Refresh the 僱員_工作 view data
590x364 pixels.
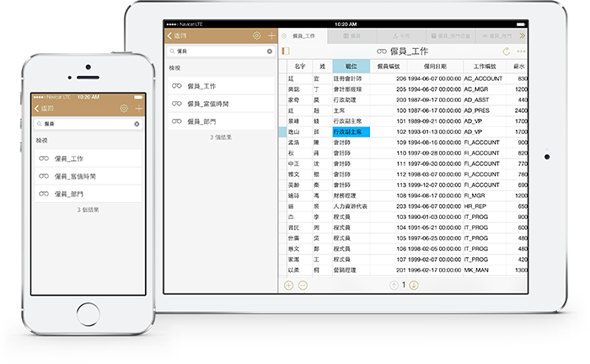[507, 51]
